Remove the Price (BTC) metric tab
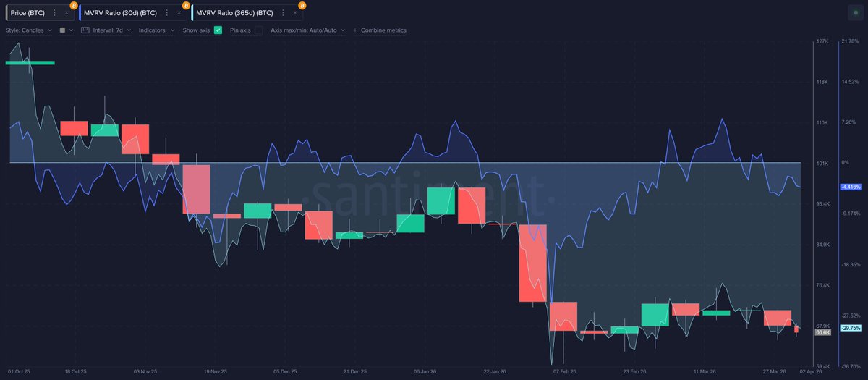 [x=66, y=13]
